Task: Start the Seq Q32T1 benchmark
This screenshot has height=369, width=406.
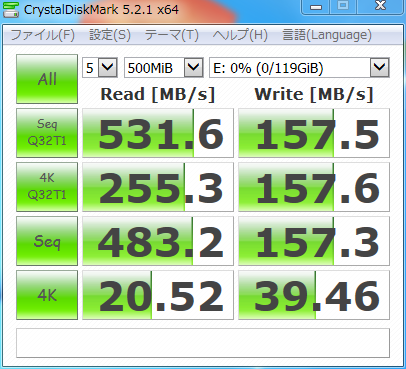Action: pyautogui.click(x=47, y=133)
